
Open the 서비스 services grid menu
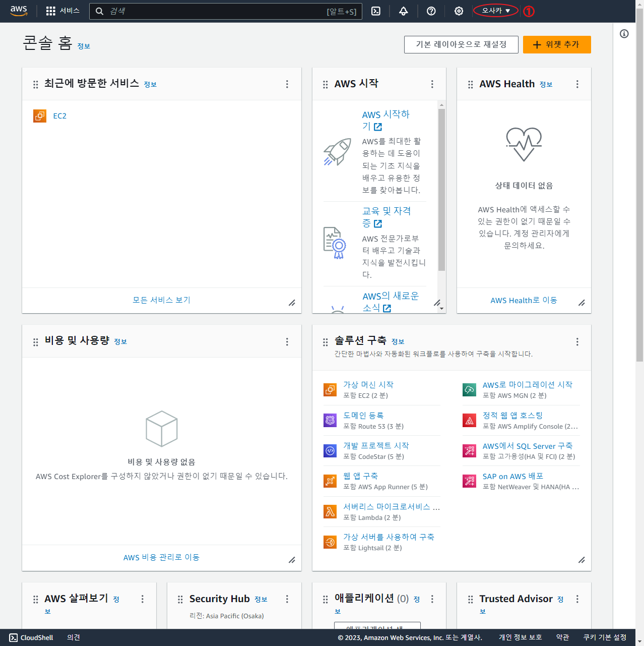pyautogui.click(x=62, y=11)
